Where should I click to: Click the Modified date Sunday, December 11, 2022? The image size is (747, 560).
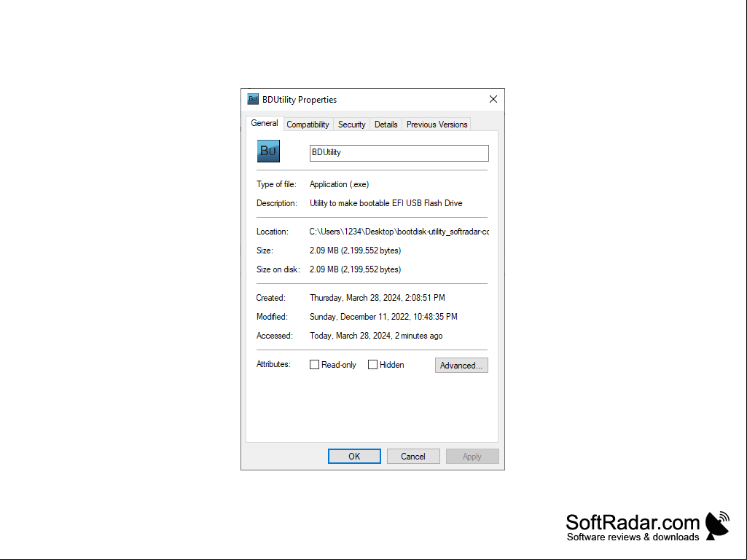click(x=383, y=317)
